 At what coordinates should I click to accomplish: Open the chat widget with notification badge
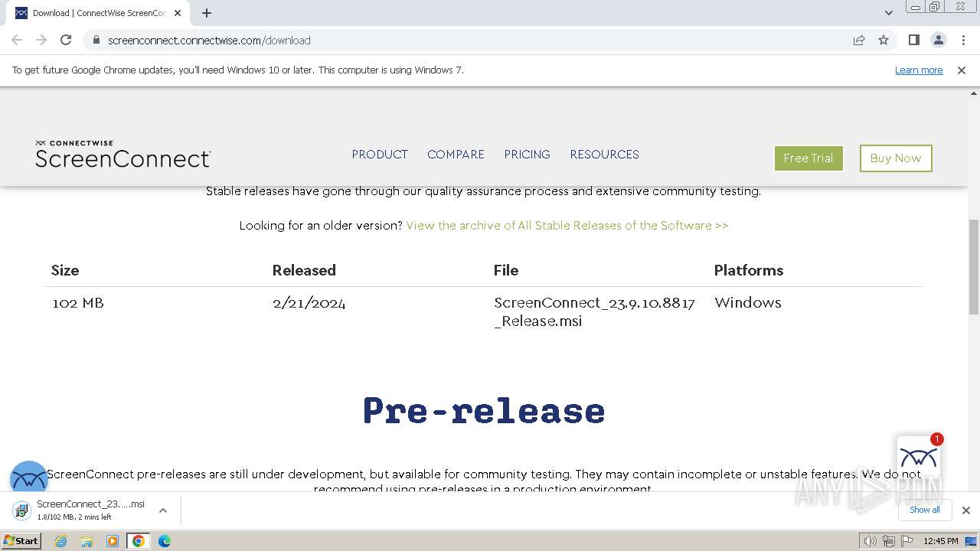(x=919, y=458)
